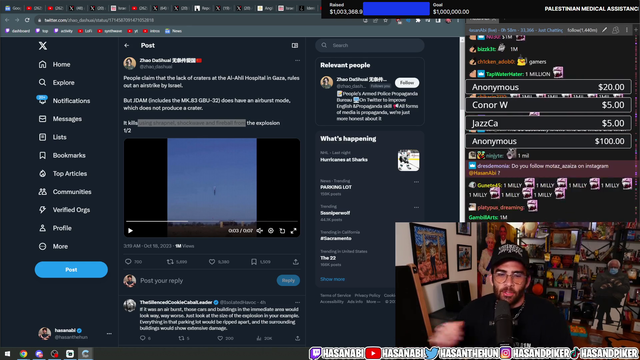Toggle video loop or picture-in-picture icon

click(x=282, y=231)
